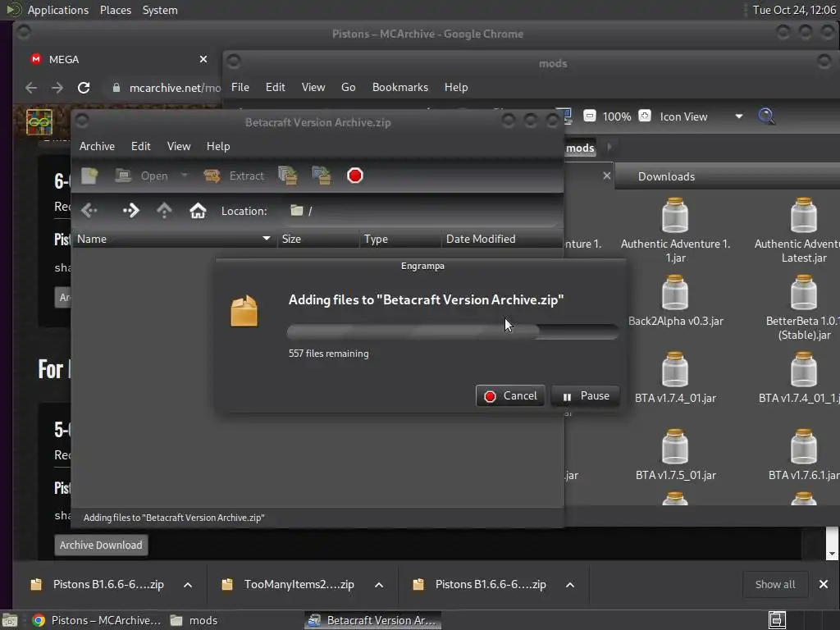Viewport: 840px width, 630px height.
Task: Click the Chrome forward arrow
Action: click(x=57, y=88)
